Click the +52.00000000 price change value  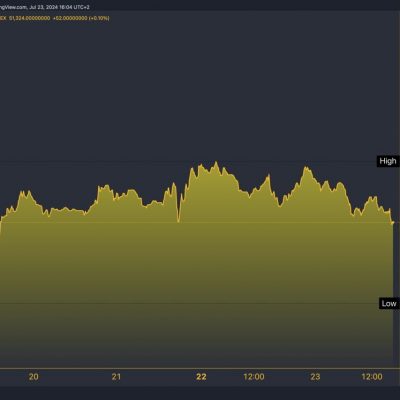point(70,18)
